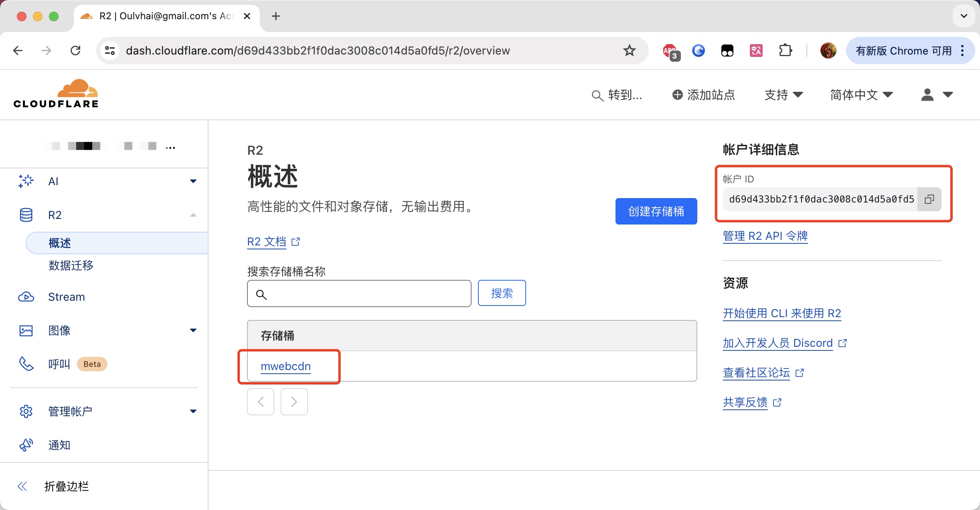This screenshot has height=510, width=980.
Task: Click the Stream sidebar icon
Action: coord(26,297)
